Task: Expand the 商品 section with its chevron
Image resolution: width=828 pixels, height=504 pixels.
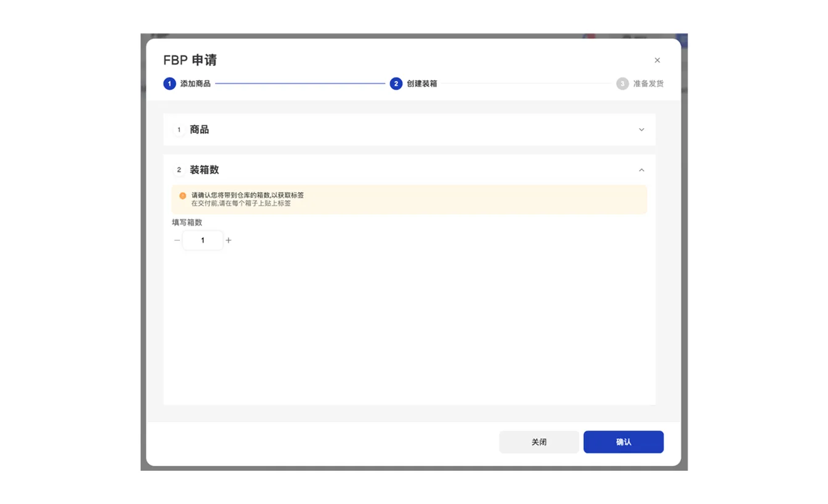Action: click(x=641, y=130)
